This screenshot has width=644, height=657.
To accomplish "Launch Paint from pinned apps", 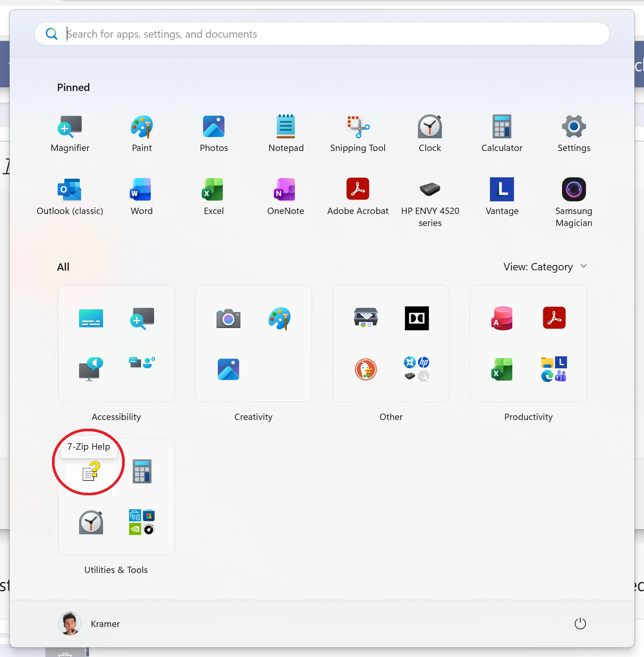I will point(142,134).
